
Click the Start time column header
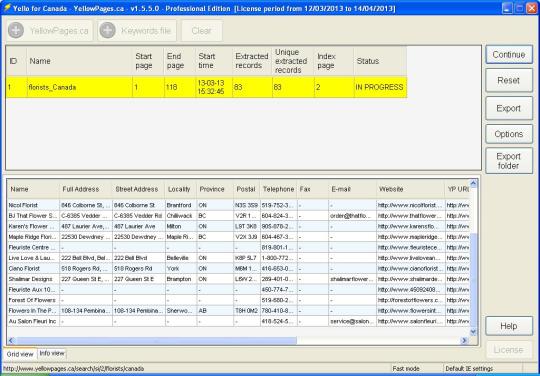[214, 61]
